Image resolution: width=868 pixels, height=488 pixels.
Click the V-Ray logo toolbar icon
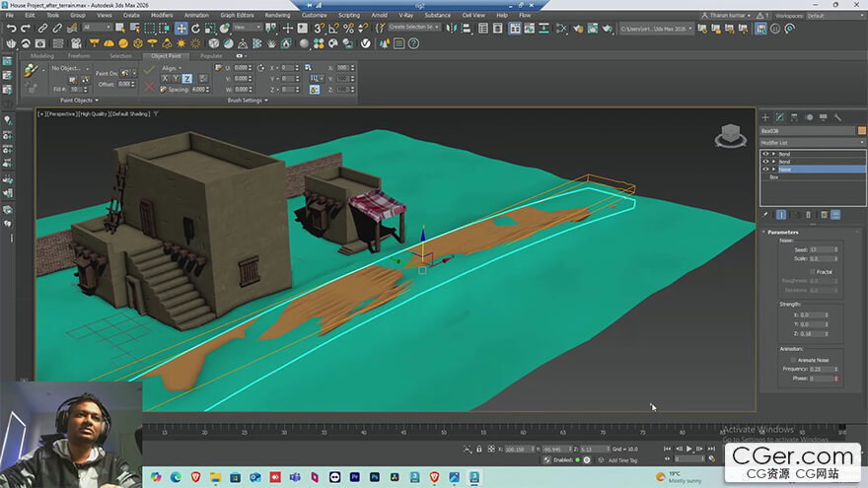366,43
